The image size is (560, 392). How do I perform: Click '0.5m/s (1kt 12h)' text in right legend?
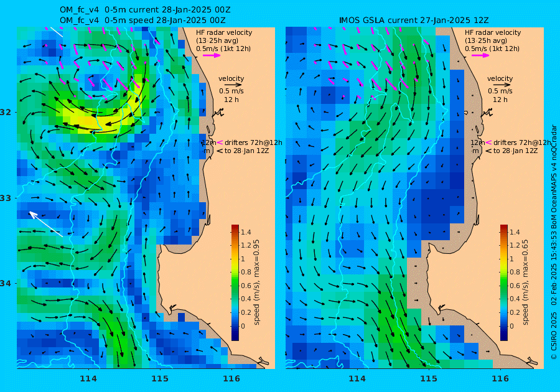(x=492, y=49)
